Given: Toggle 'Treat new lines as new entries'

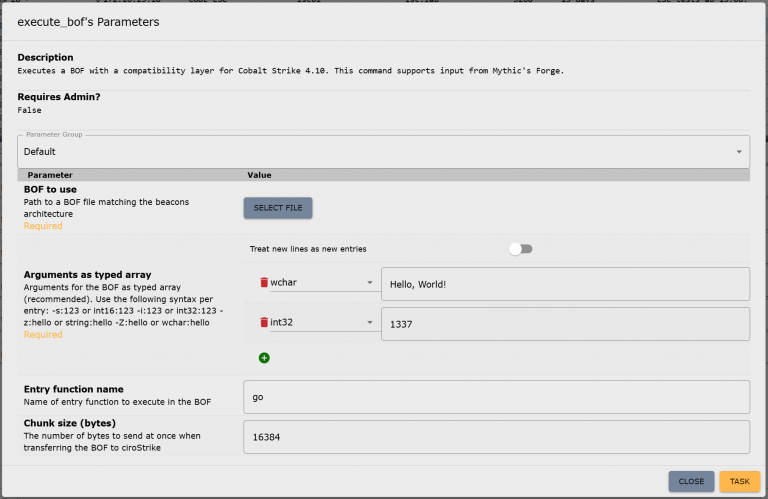Looking at the screenshot, I should point(520,249).
